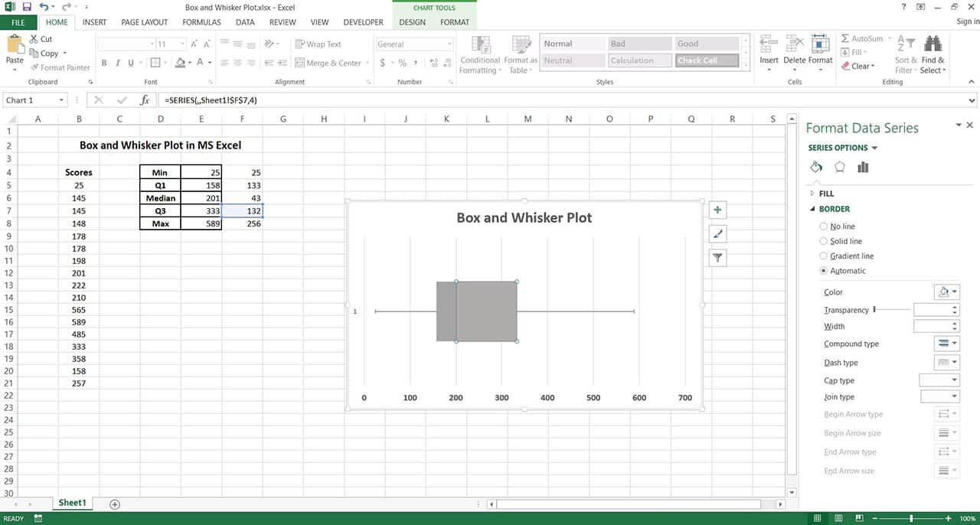Image resolution: width=980 pixels, height=525 pixels.
Task: Open the Number Format dropdown showing General
Action: (413, 44)
